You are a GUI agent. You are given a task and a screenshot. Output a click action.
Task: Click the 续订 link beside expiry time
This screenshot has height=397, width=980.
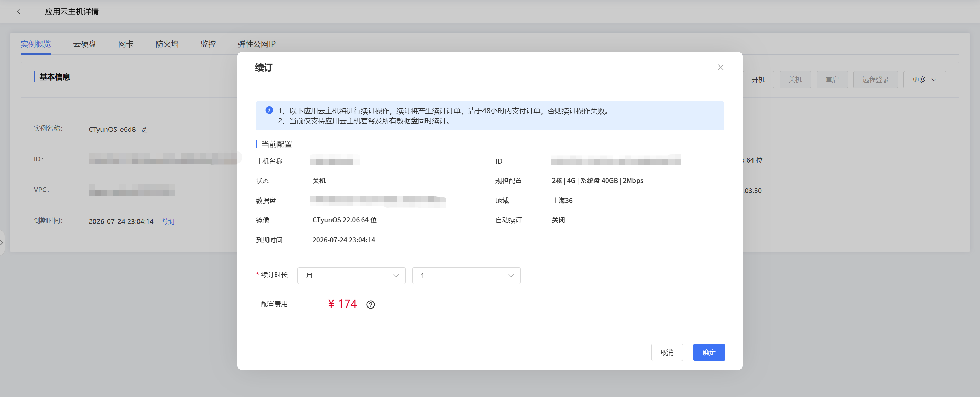pyautogui.click(x=169, y=221)
